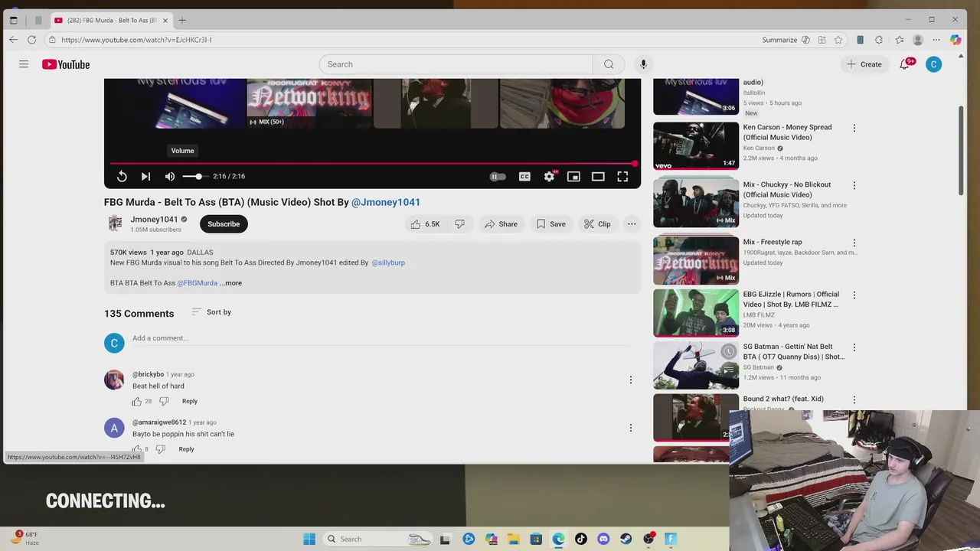
Task: Open more actions menu beside Clip
Action: pos(632,224)
